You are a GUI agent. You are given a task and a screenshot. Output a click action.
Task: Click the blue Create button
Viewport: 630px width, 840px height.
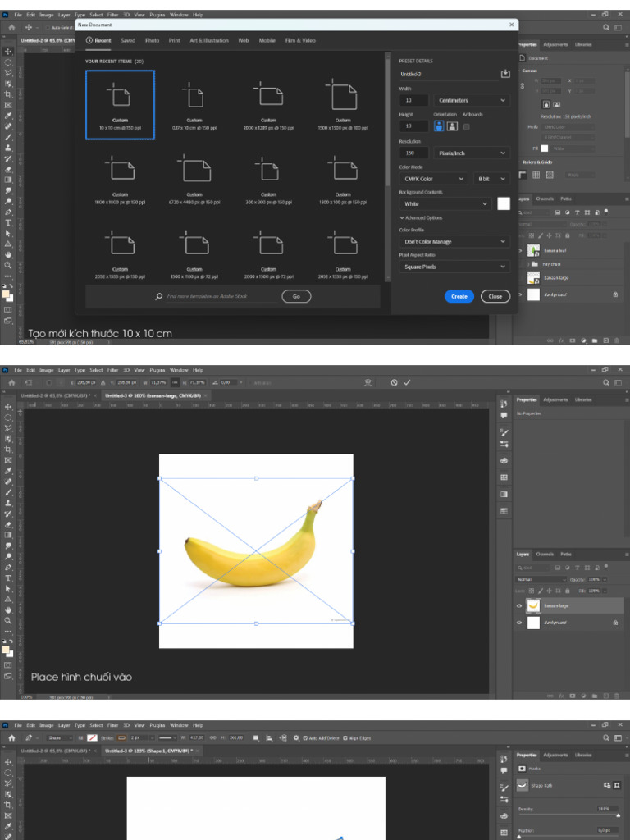coord(459,296)
